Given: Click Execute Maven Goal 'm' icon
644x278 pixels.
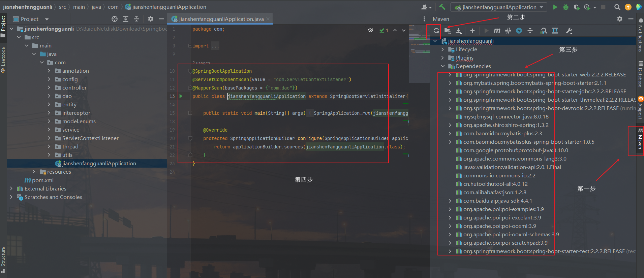Looking at the screenshot, I should [497, 31].
